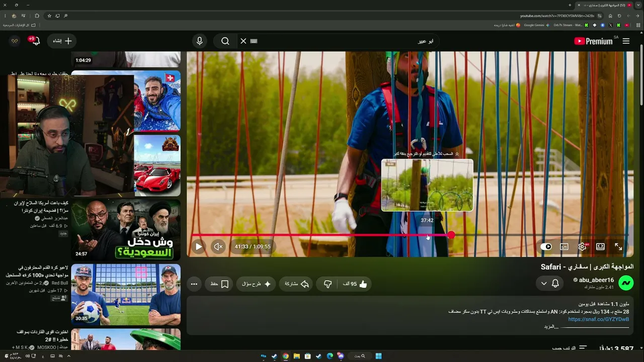
Task: Show hidden system tray icons
Action: click(x=69, y=356)
